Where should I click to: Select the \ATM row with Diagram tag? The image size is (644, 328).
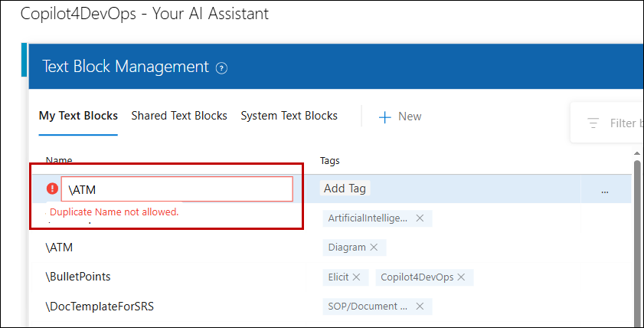(x=332, y=248)
